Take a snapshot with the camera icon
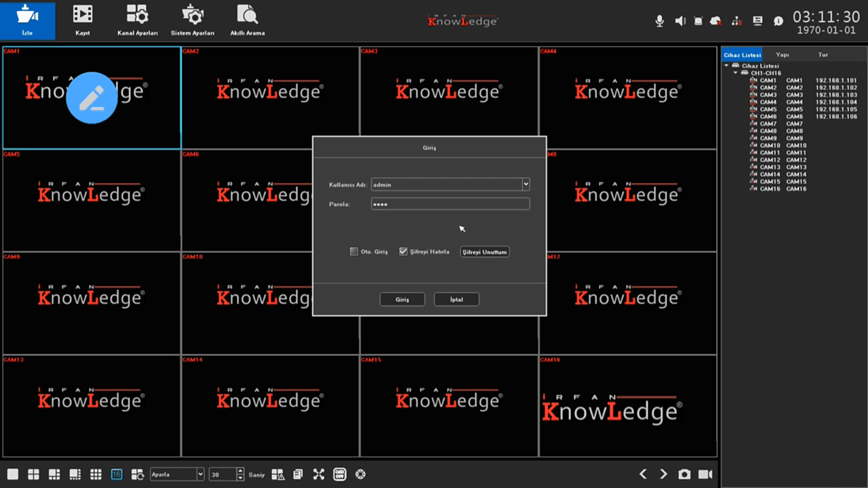 pos(685,474)
